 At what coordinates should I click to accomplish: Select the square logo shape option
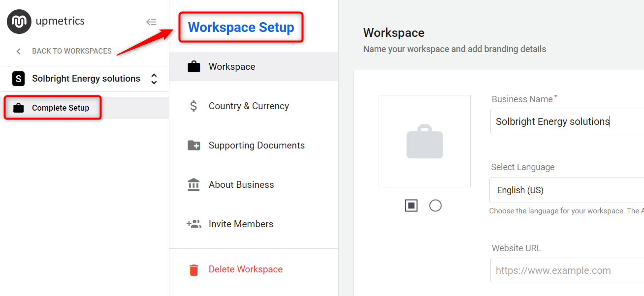pos(412,206)
